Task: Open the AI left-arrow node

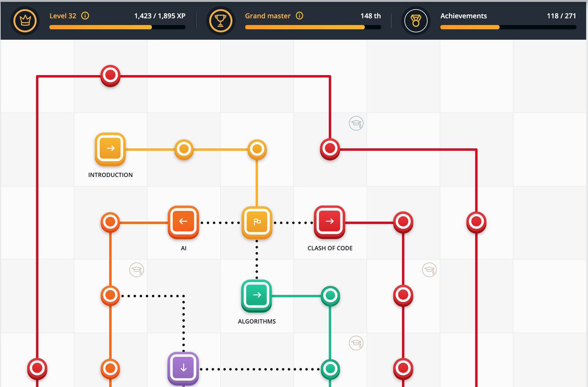Action: click(x=184, y=222)
